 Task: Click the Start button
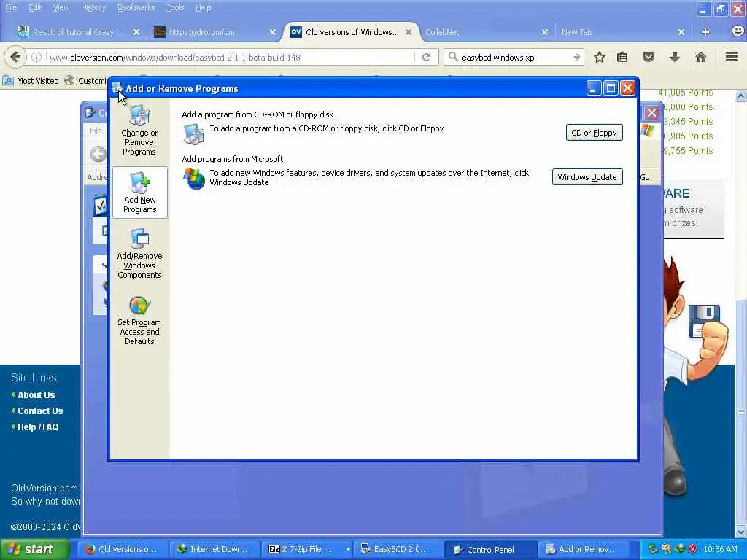point(34,549)
